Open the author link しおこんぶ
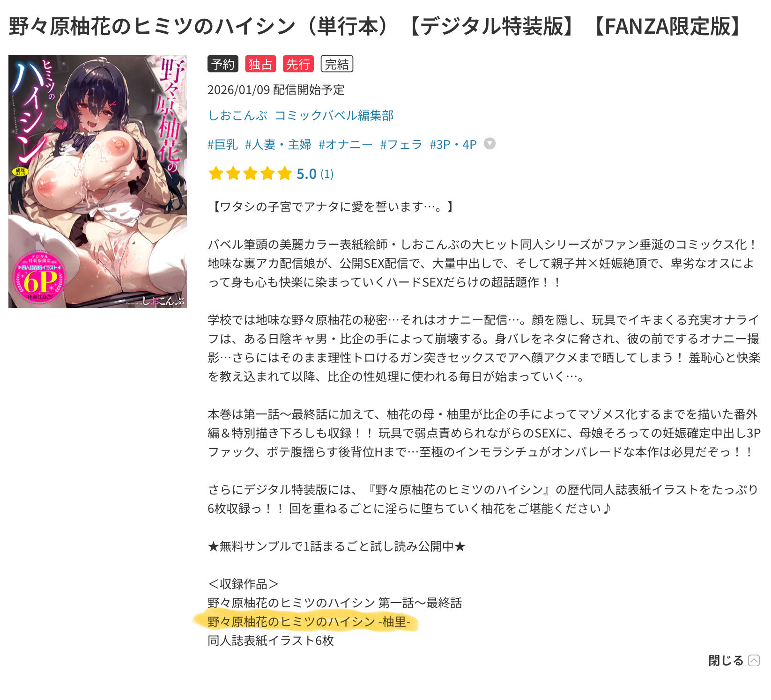This screenshot has width=771, height=700. pyautogui.click(x=237, y=115)
